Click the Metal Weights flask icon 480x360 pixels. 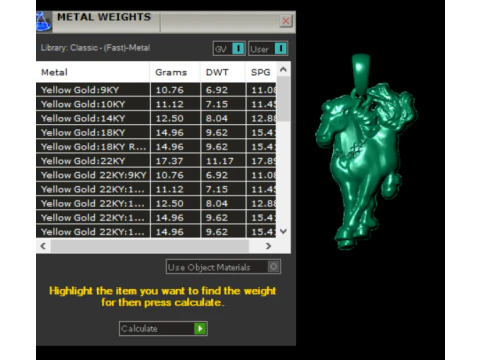click(x=44, y=22)
